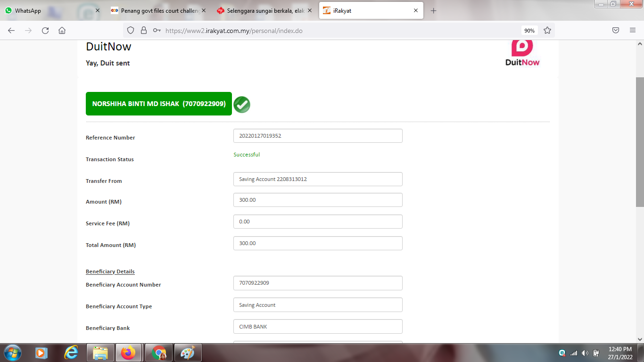Launch Windows Media Player from taskbar
644x362 pixels.
click(41, 353)
